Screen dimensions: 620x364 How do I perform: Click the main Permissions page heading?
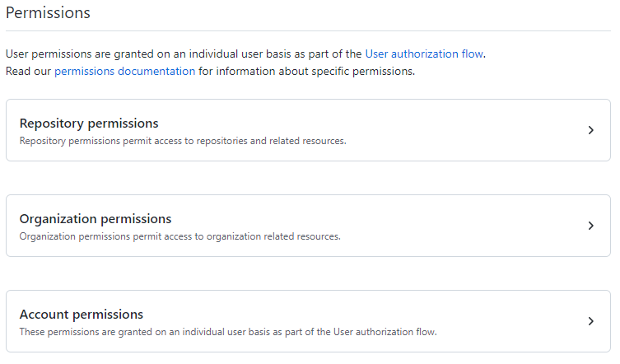click(x=48, y=12)
